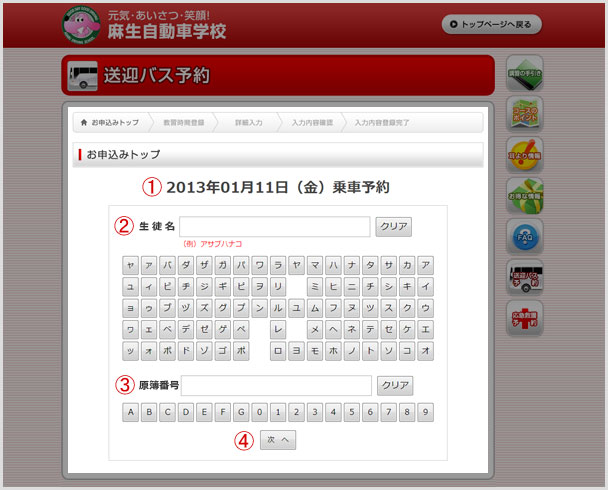Open the top green guide book sidebar icon
The height and width of the screenshot is (490, 608).
(x=525, y=73)
